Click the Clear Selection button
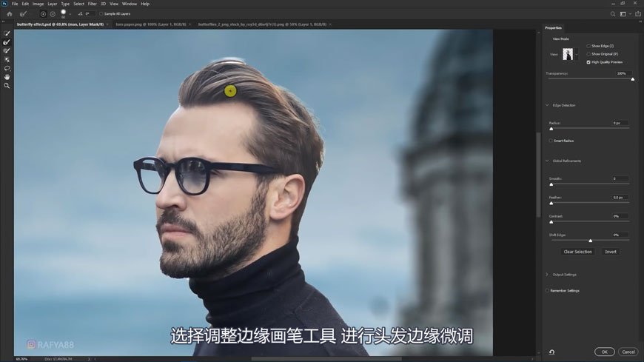Image resolution: width=644 pixels, height=362 pixels. [x=577, y=252]
